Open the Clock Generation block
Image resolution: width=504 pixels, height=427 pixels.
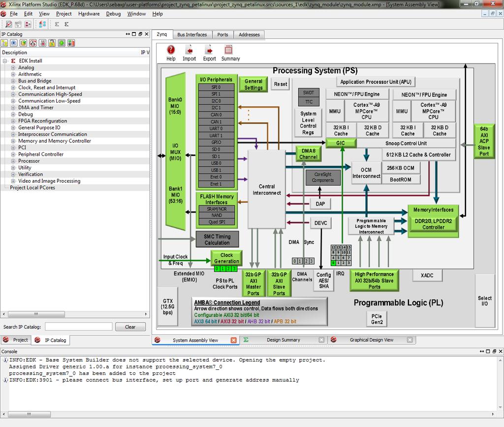pyautogui.click(x=226, y=258)
